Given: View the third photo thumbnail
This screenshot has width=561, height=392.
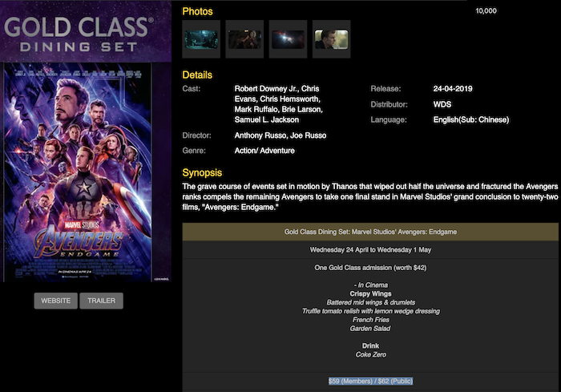Looking at the screenshot, I should point(288,39).
